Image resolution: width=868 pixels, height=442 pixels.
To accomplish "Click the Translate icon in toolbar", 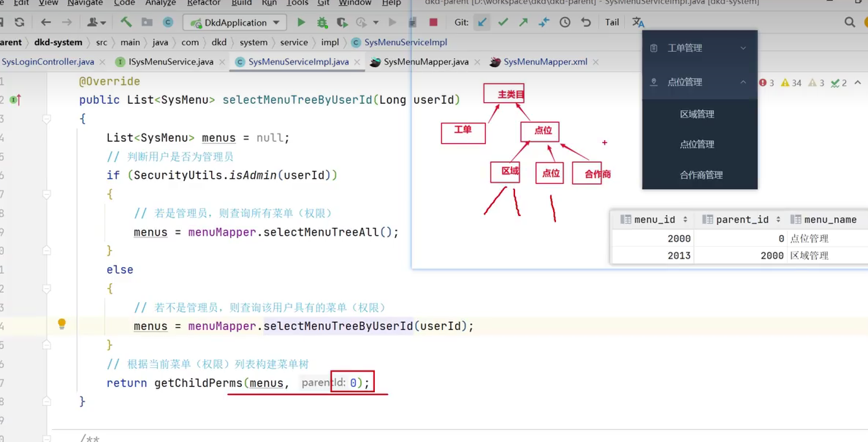I will click(x=638, y=23).
